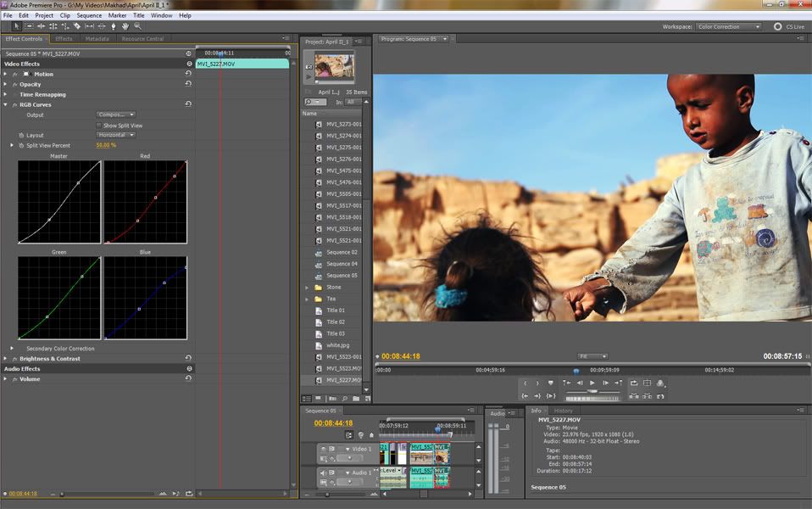This screenshot has height=509, width=812.
Task: Toggle Video 1 track visibility eye
Action: click(x=323, y=449)
